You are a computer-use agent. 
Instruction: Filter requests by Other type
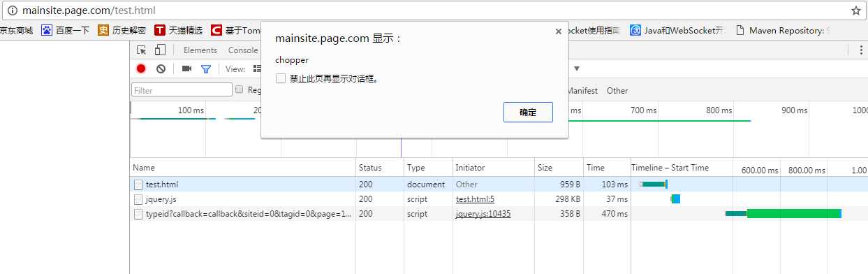click(617, 91)
